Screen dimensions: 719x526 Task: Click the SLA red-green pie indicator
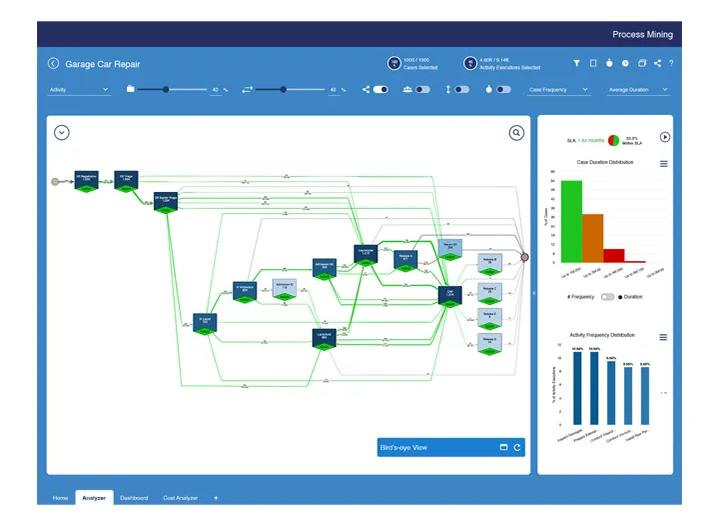(x=613, y=140)
